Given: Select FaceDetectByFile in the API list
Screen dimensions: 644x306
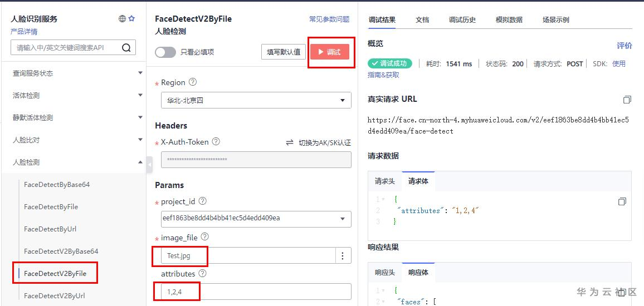Looking at the screenshot, I should (51, 207).
